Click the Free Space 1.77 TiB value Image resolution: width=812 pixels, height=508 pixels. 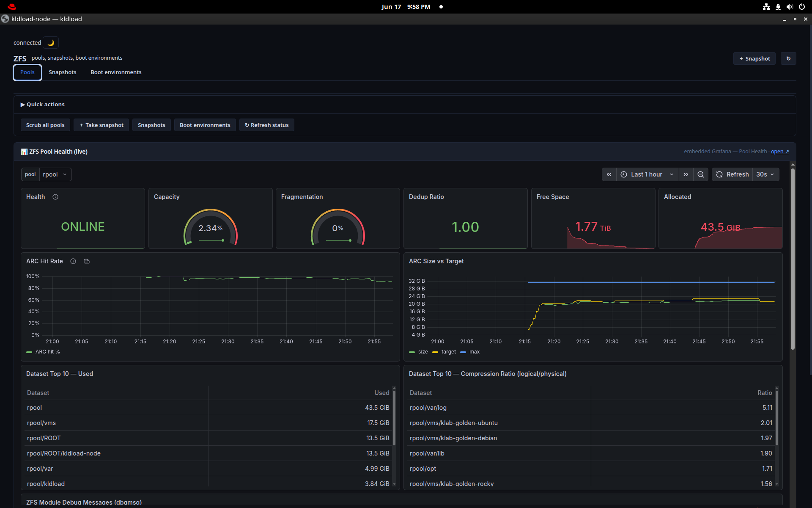pos(593,227)
